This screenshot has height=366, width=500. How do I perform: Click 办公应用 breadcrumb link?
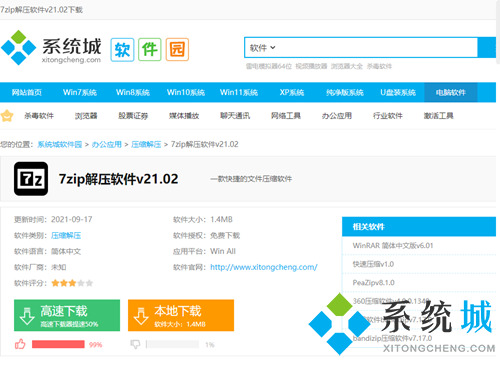point(107,144)
